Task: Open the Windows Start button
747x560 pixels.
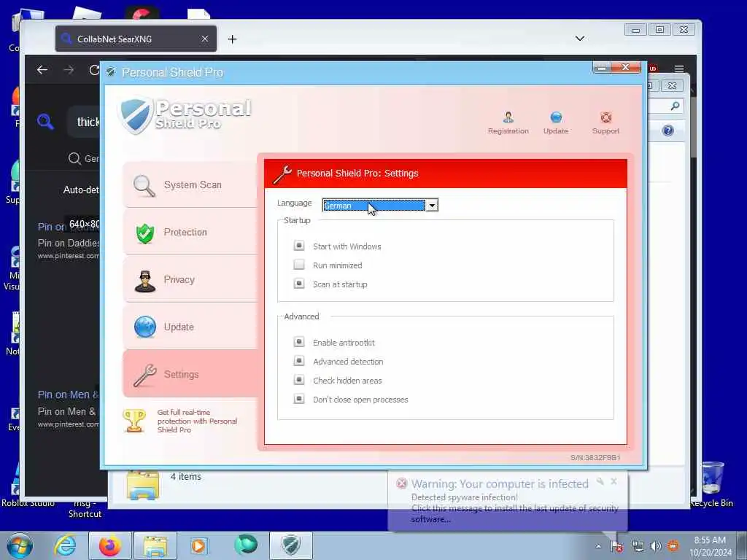Action: click(x=20, y=545)
